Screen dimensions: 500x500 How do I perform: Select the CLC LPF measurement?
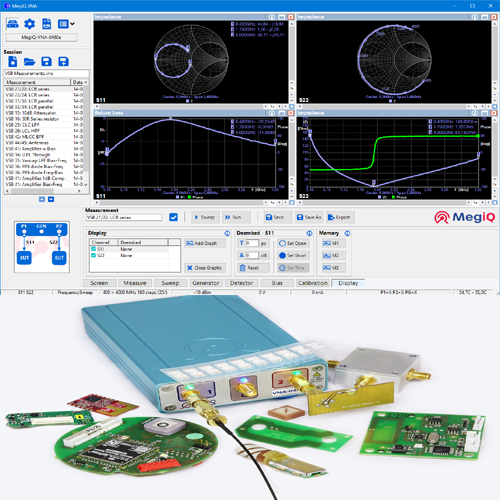click(x=44, y=125)
